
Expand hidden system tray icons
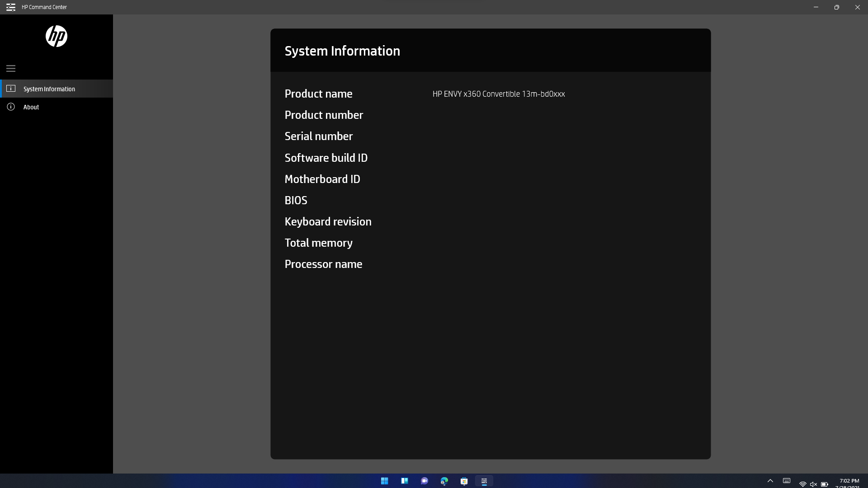[x=770, y=481]
